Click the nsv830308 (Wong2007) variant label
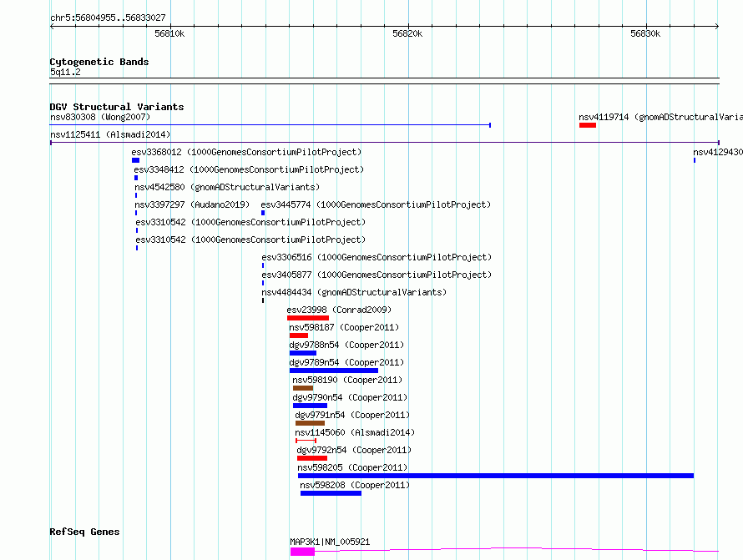Viewport: 743px width, 560px height. [100, 117]
